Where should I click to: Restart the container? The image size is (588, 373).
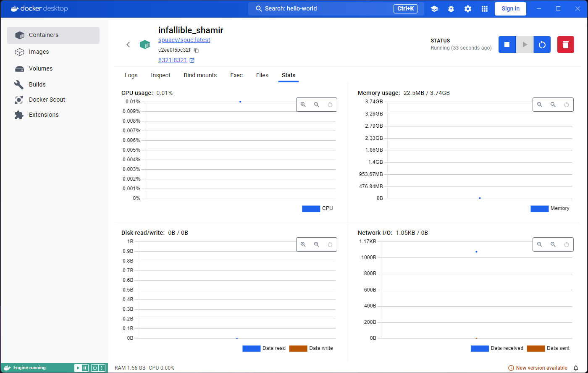[x=542, y=45]
